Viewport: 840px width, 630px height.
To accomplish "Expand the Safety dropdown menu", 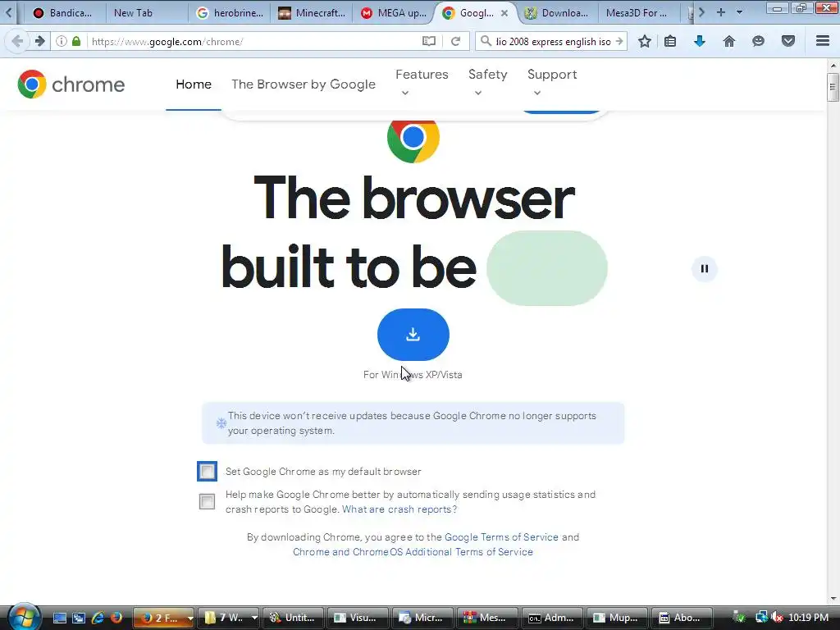I will (487, 82).
